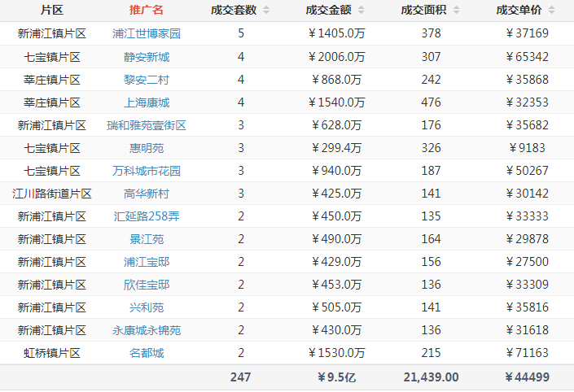Select 莘庄镇片区 in 黎安二村 row

51,80
